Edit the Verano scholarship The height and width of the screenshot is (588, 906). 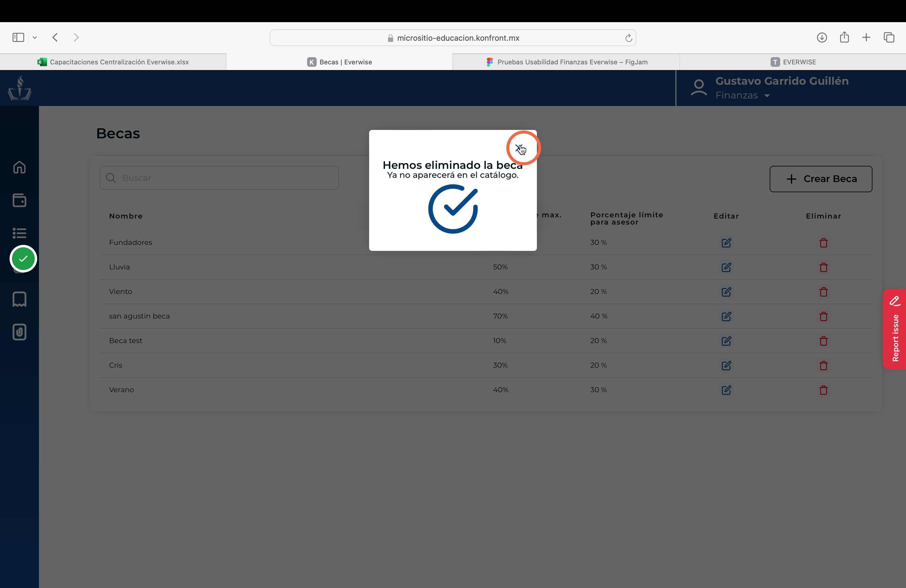(x=726, y=390)
